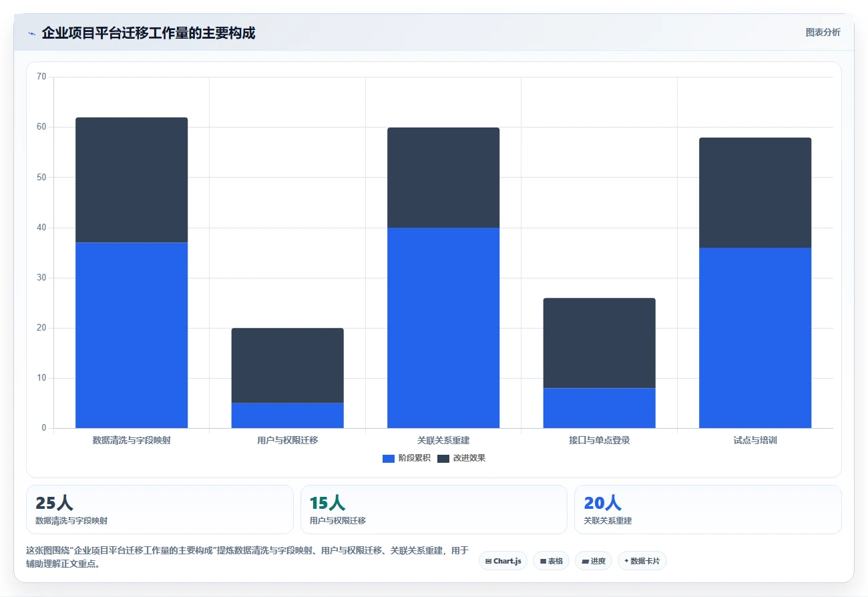Select the dark segment of 接口与单点登录 bar
Screen dimensions: 868x597
pos(599,343)
